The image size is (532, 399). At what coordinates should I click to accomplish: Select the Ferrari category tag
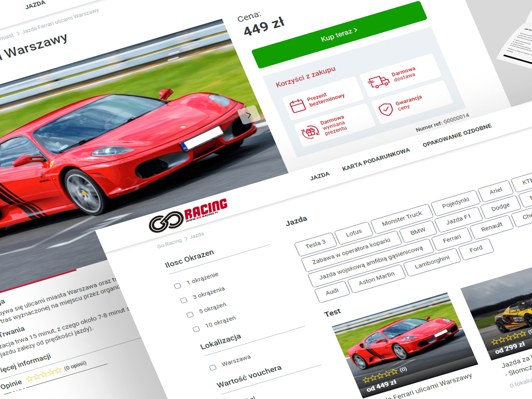pos(452,239)
